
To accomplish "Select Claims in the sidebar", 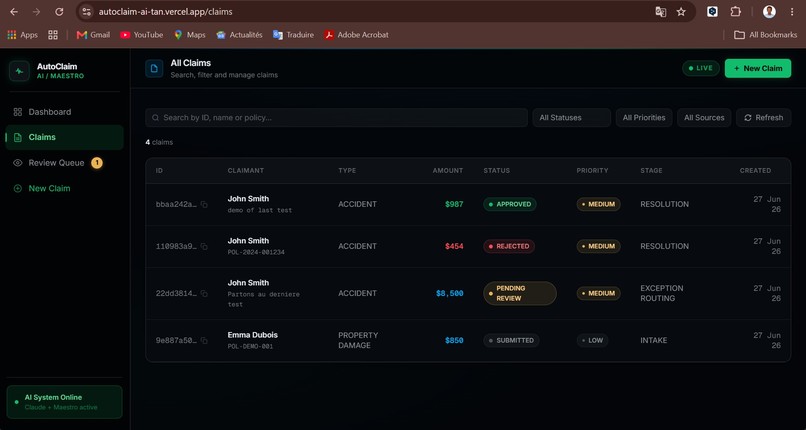I will pos(64,137).
